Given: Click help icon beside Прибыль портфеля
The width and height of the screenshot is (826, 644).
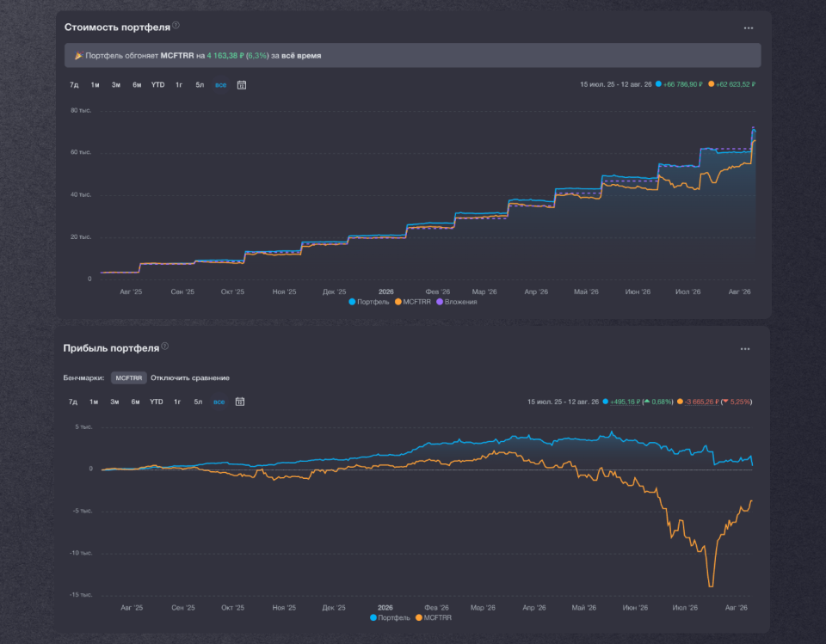Looking at the screenshot, I should pyautogui.click(x=165, y=346).
